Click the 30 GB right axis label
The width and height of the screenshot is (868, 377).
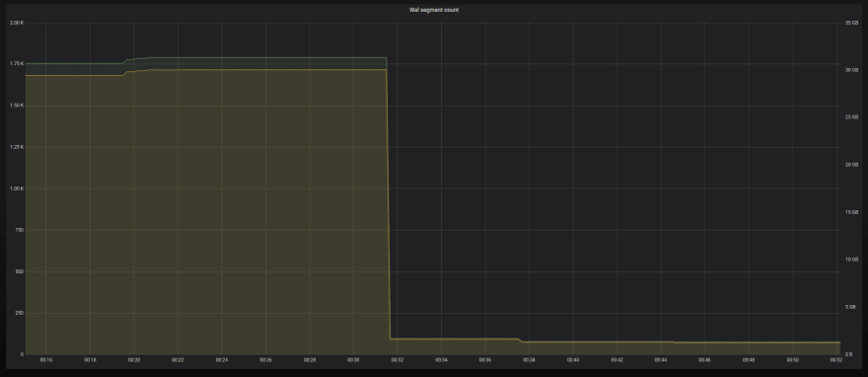(851, 70)
